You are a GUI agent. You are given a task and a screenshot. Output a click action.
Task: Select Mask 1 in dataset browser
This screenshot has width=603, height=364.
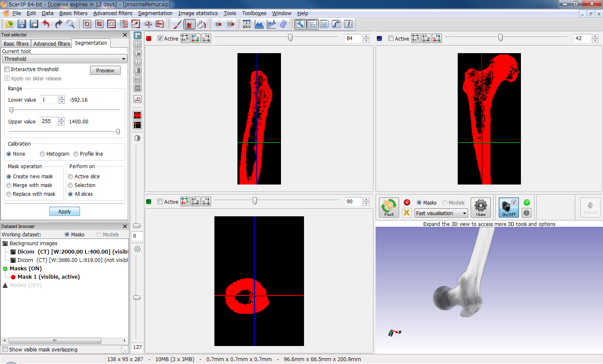click(x=49, y=277)
